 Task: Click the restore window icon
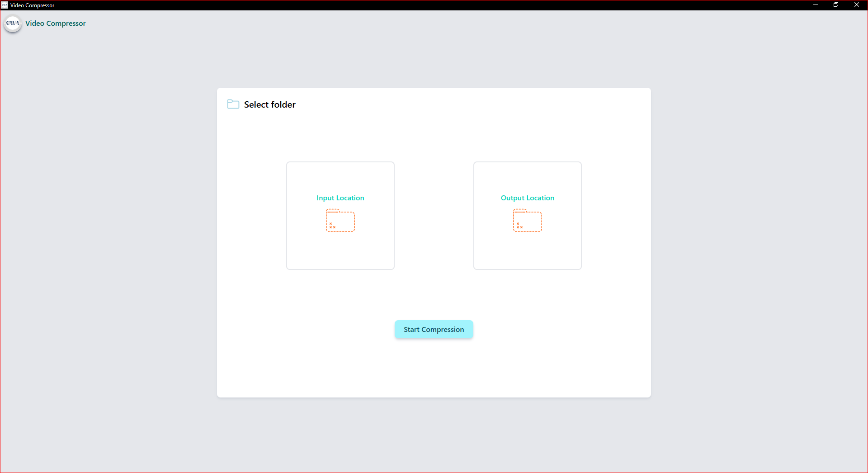coord(836,5)
